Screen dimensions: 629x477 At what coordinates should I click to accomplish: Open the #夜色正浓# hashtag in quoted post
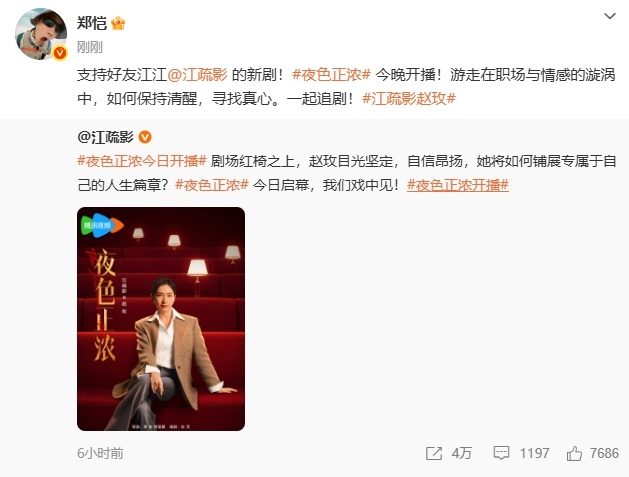coord(212,185)
